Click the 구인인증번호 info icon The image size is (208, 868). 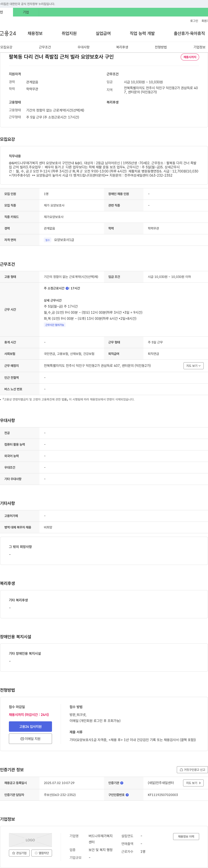click(127, 794)
